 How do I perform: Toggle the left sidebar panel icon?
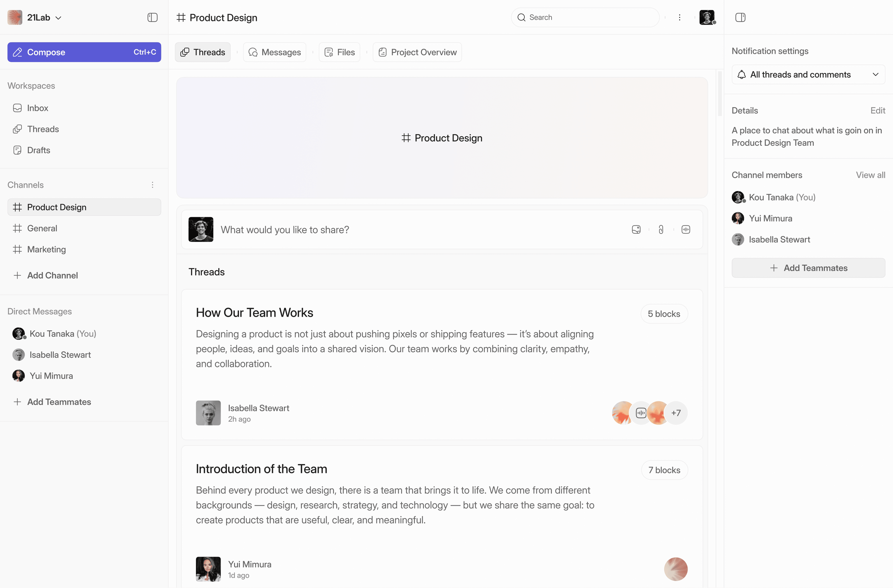[x=152, y=18]
